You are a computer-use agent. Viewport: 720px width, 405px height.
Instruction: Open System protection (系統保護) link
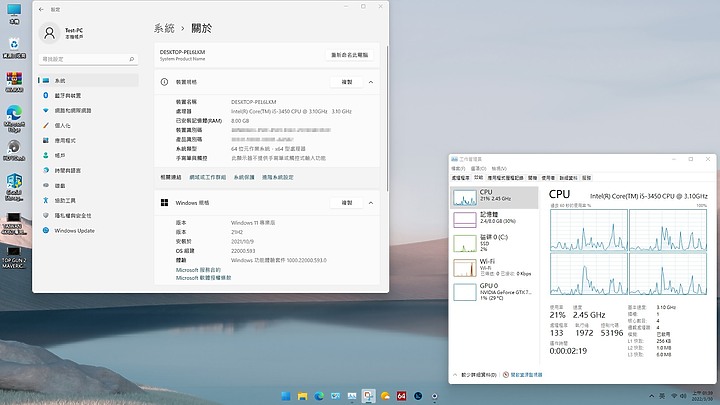tap(244, 177)
